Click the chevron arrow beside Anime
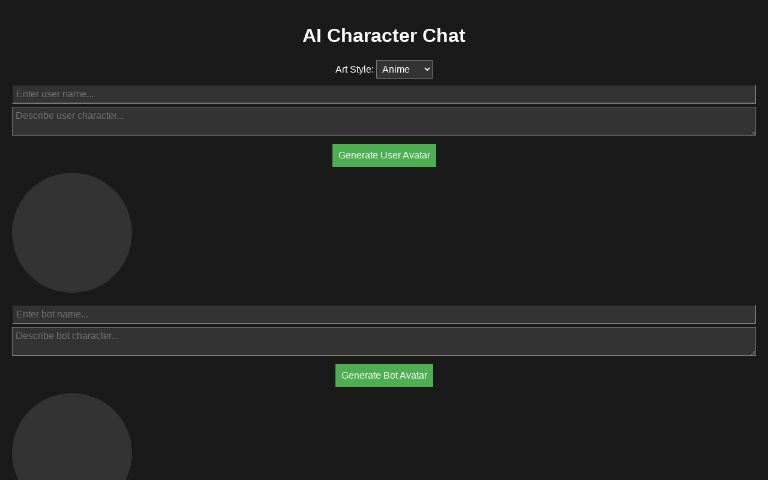This screenshot has height=480, width=768. (427, 69)
